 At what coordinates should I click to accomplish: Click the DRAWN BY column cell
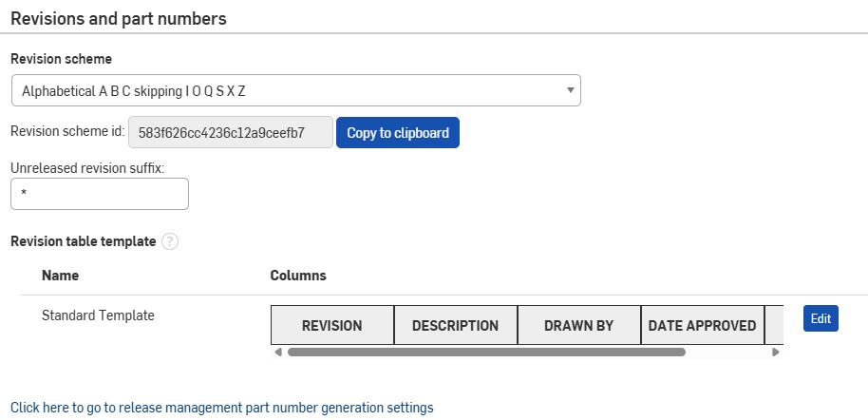[578, 325]
